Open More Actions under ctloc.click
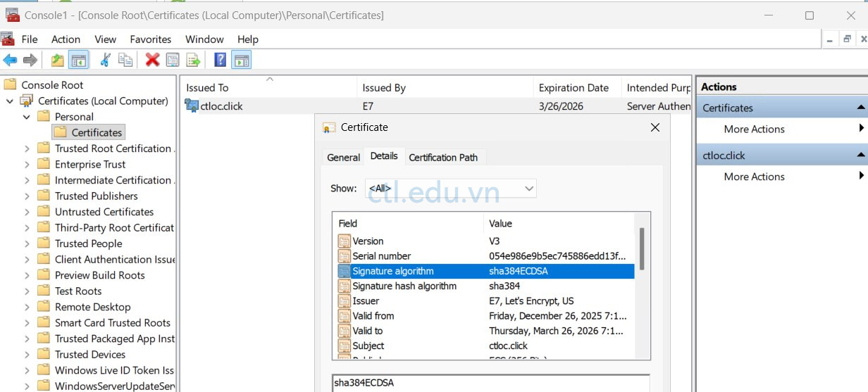The height and width of the screenshot is (392, 868). click(x=754, y=177)
